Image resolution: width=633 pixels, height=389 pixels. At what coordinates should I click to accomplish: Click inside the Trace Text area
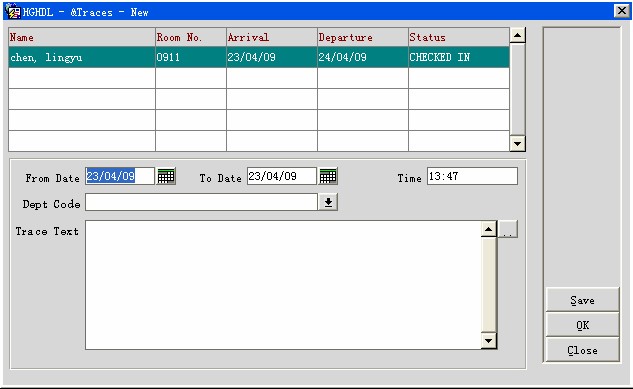point(283,285)
